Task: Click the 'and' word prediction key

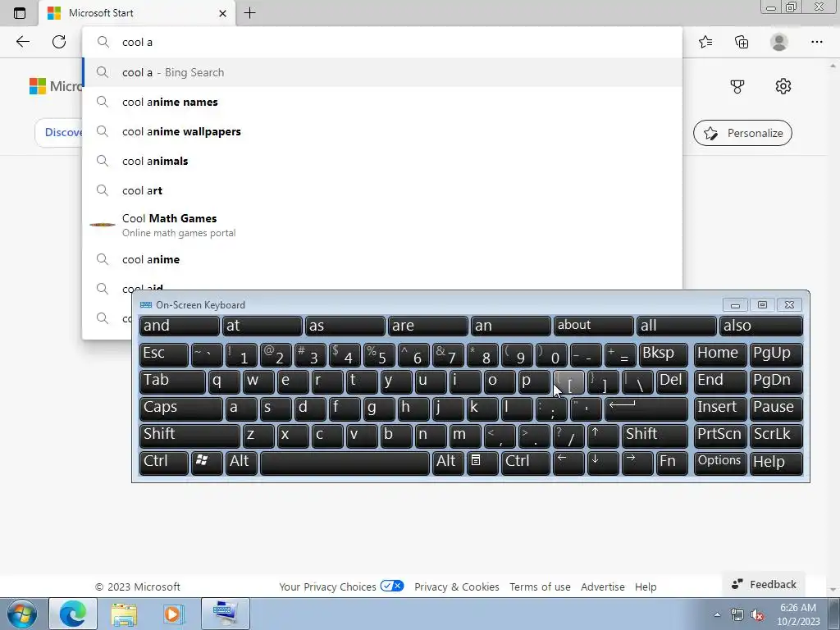Action: tap(180, 326)
